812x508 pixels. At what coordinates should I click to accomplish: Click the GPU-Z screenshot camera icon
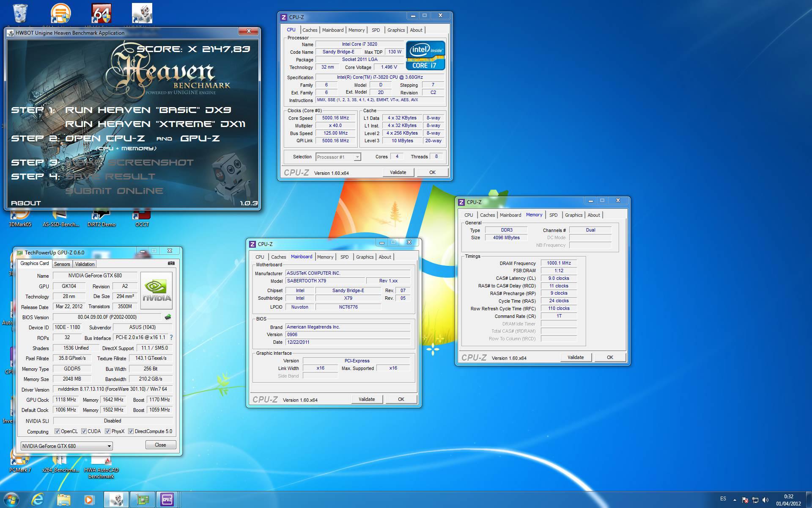tap(171, 263)
